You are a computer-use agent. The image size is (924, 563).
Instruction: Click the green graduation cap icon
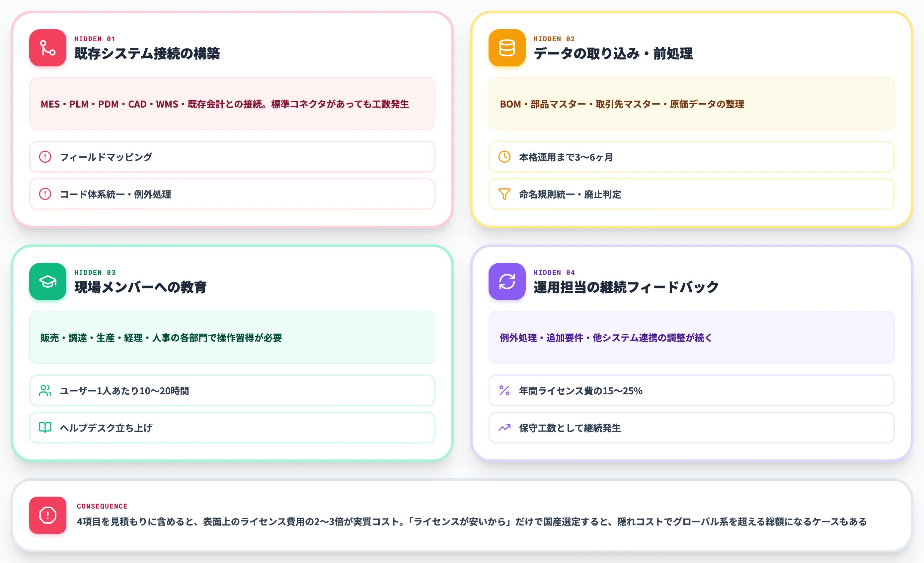pyautogui.click(x=47, y=281)
